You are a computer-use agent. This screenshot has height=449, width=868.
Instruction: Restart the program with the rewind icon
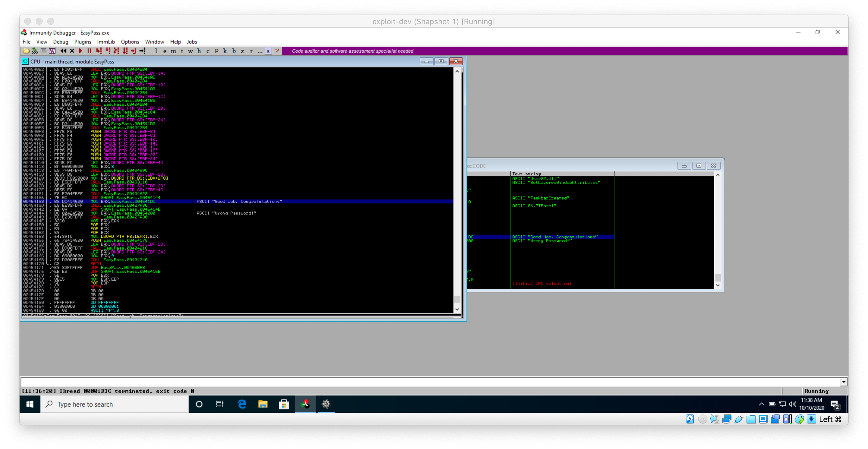[x=63, y=51]
